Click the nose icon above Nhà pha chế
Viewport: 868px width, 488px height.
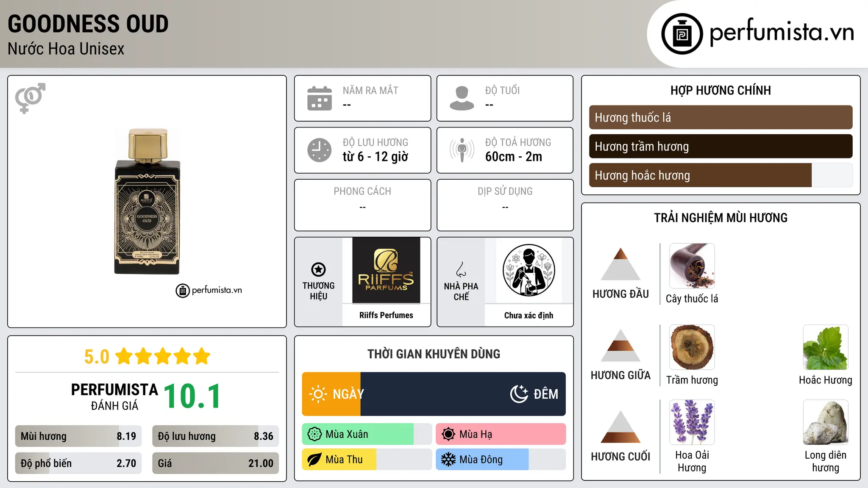(461, 269)
